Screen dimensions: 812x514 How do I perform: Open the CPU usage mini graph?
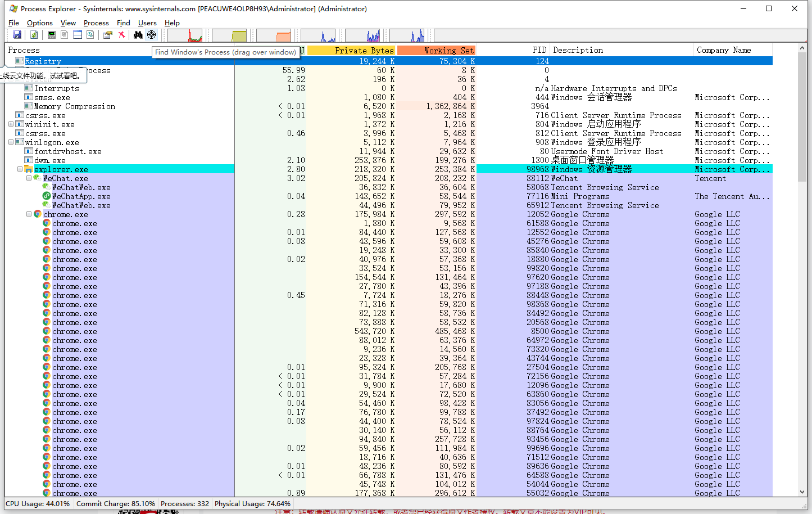click(x=185, y=35)
